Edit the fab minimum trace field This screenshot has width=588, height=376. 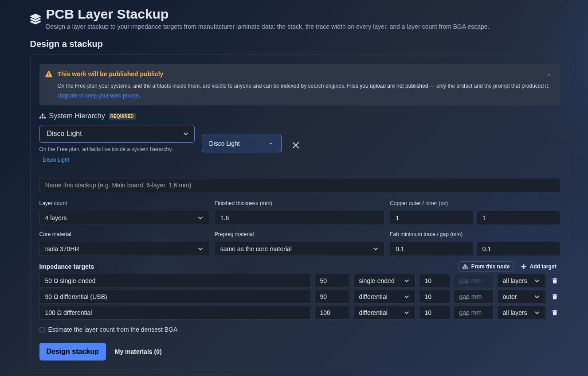431,249
